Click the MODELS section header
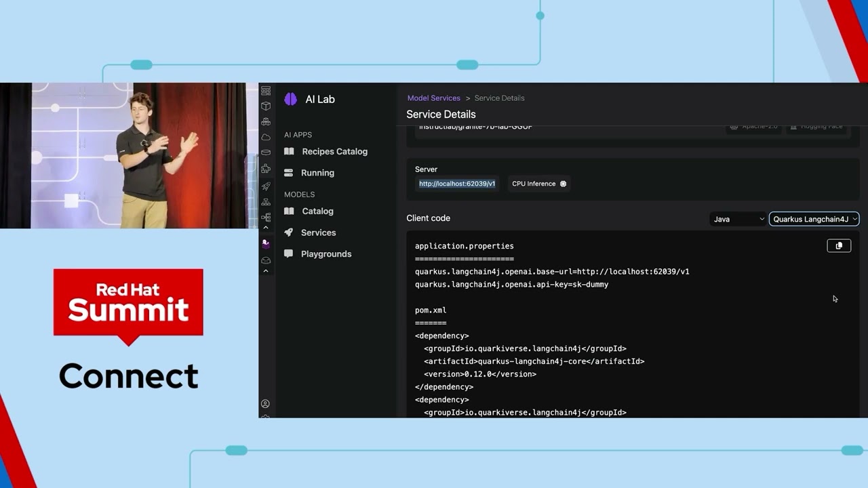 click(299, 195)
